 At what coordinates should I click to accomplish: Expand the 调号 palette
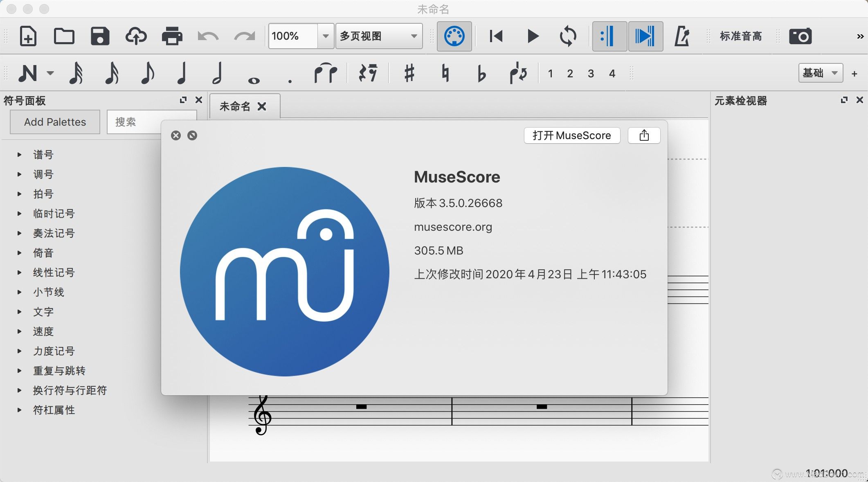19,174
